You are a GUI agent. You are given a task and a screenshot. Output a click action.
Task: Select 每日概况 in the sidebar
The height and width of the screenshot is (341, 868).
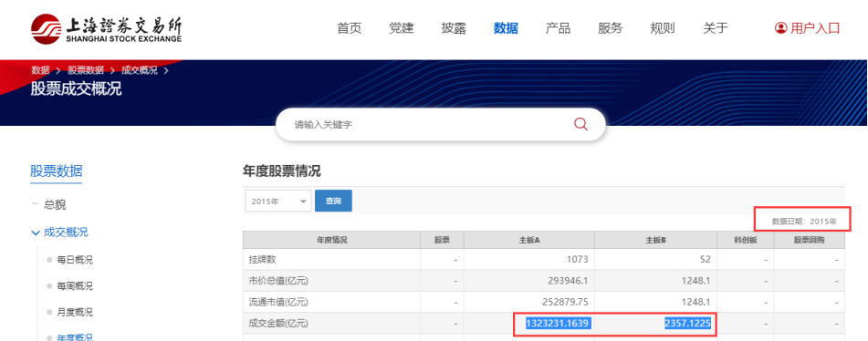coord(75,260)
